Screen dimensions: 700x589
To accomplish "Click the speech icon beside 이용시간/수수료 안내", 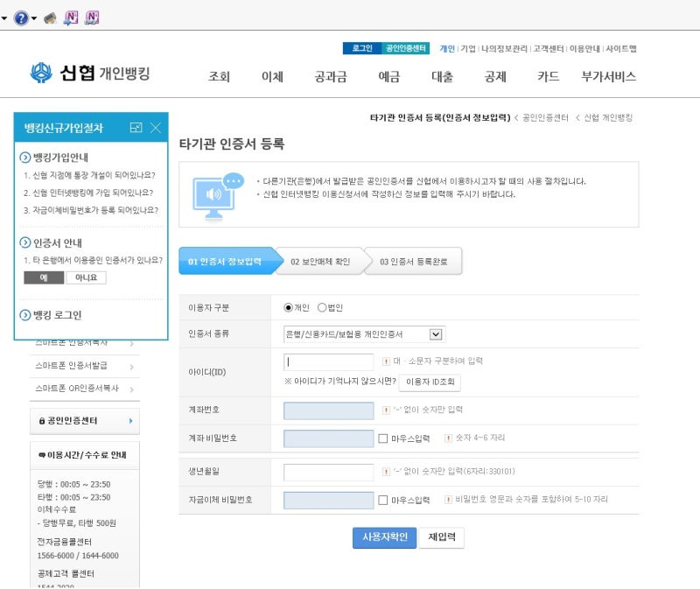I will click(42, 454).
